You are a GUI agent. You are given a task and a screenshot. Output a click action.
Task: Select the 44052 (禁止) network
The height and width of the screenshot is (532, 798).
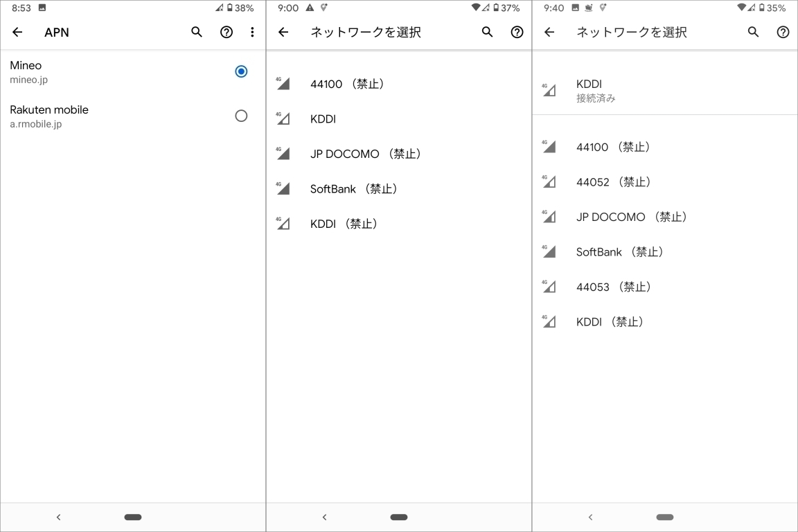click(x=613, y=182)
